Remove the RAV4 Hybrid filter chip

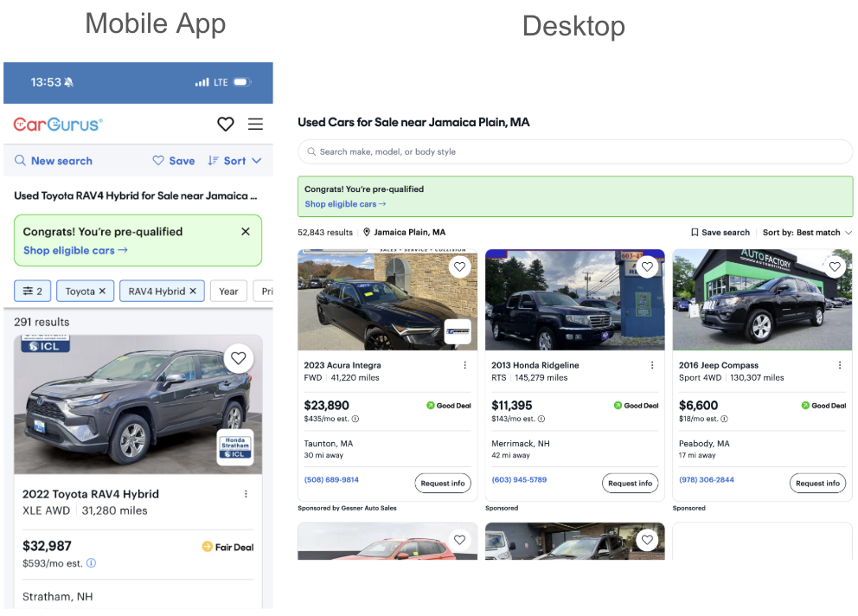pyautogui.click(x=193, y=292)
